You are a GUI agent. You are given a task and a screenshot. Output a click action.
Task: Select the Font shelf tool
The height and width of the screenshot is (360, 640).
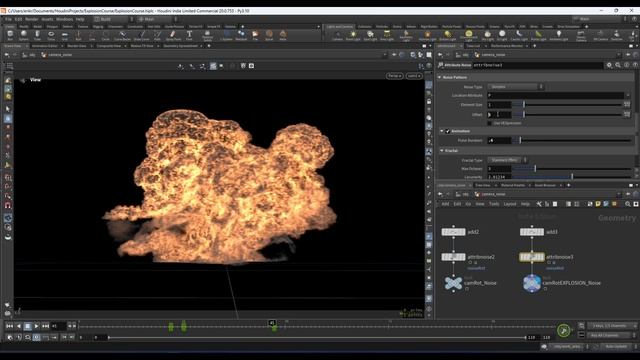189,36
